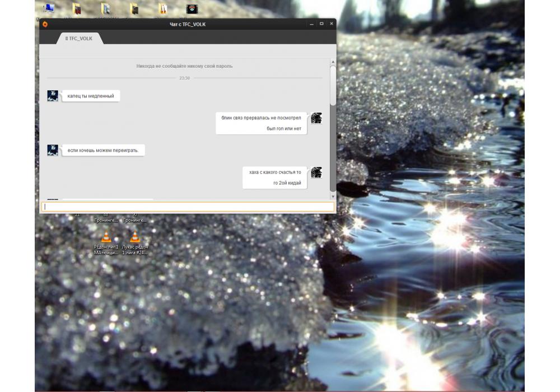Click the scroll down arrow in chat
This screenshot has width=560, height=392.
pos(333,197)
